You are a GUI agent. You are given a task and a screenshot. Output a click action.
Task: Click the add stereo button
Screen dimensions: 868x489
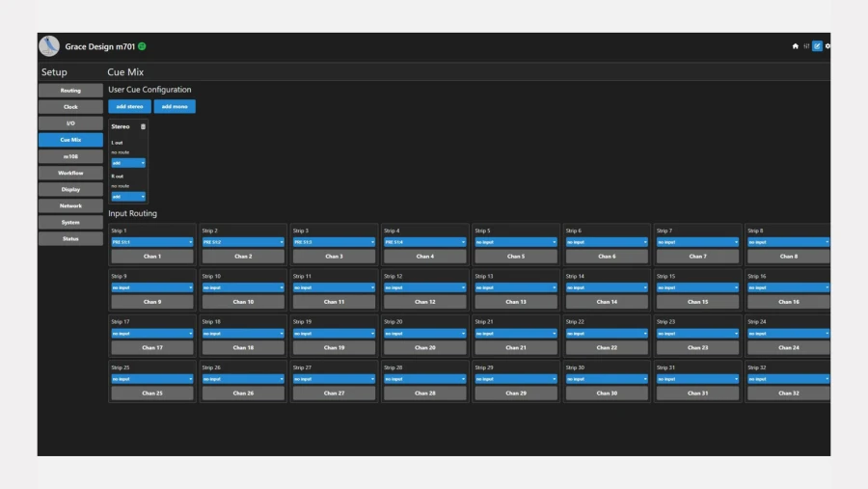[x=129, y=106]
